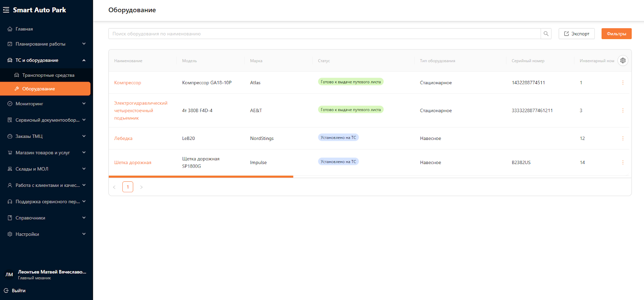Open Транспортные средства submenu item
The image size is (644, 300).
(x=48, y=75)
